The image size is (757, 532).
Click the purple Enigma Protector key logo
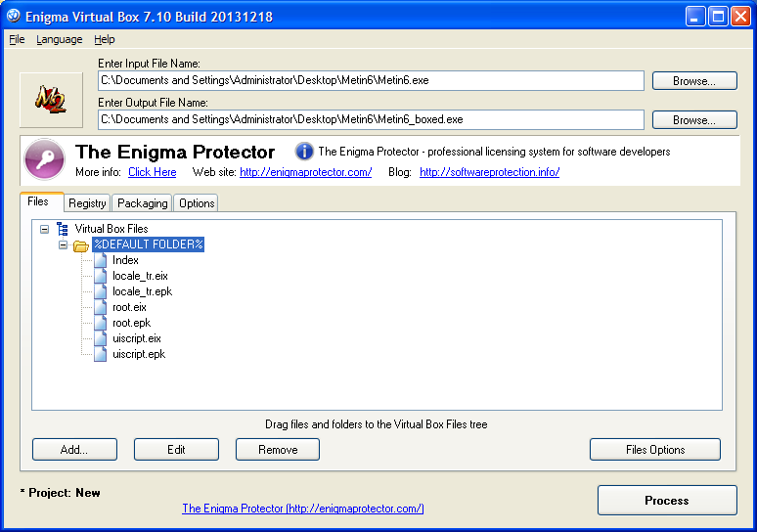(x=44, y=158)
